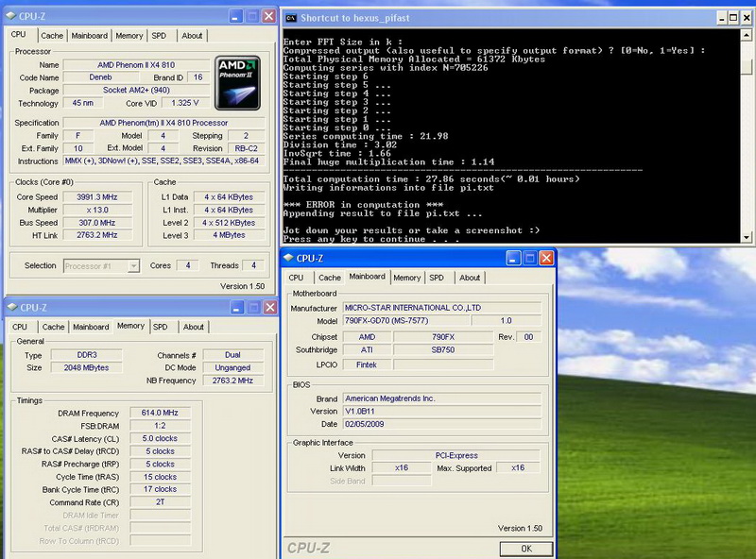Click Manufacturer field MICRO-STAR INTERNATIONAL
The width and height of the screenshot is (756, 559).
point(442,308)
